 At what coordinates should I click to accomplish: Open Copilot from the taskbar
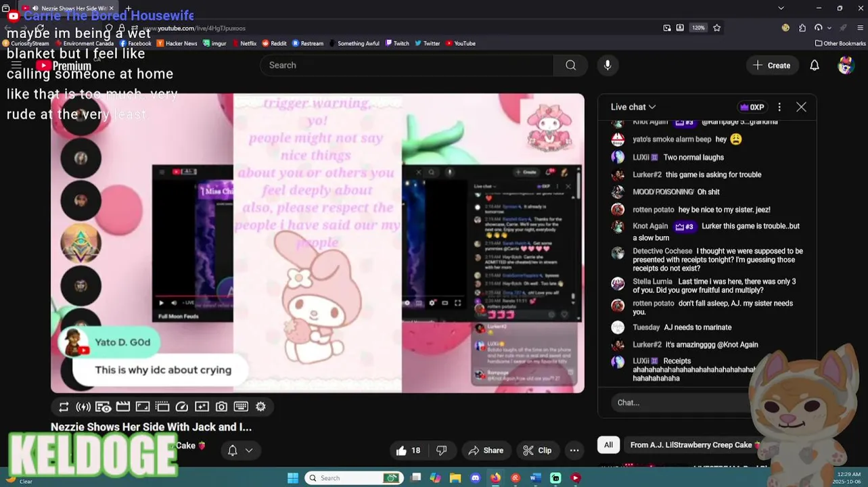pos(436,478)
